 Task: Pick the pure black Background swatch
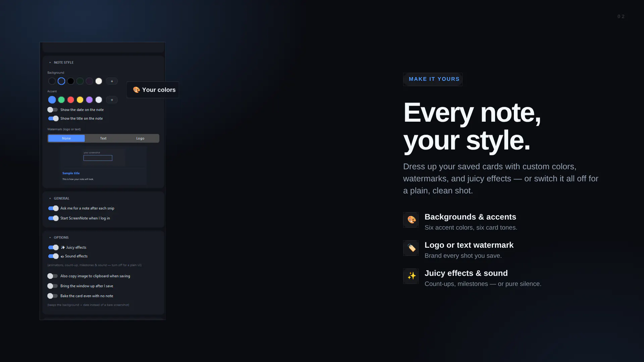[x=71, y=81]
